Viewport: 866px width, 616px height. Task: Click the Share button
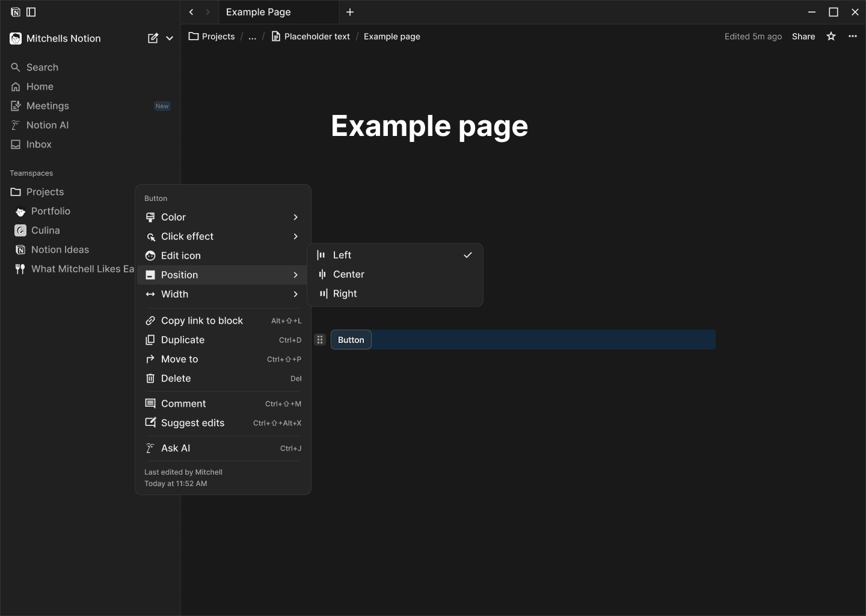803,36
